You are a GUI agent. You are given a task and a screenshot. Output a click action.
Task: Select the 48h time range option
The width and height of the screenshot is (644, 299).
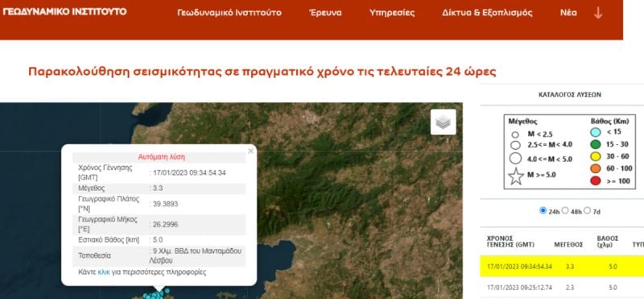(x=565, y=210)
